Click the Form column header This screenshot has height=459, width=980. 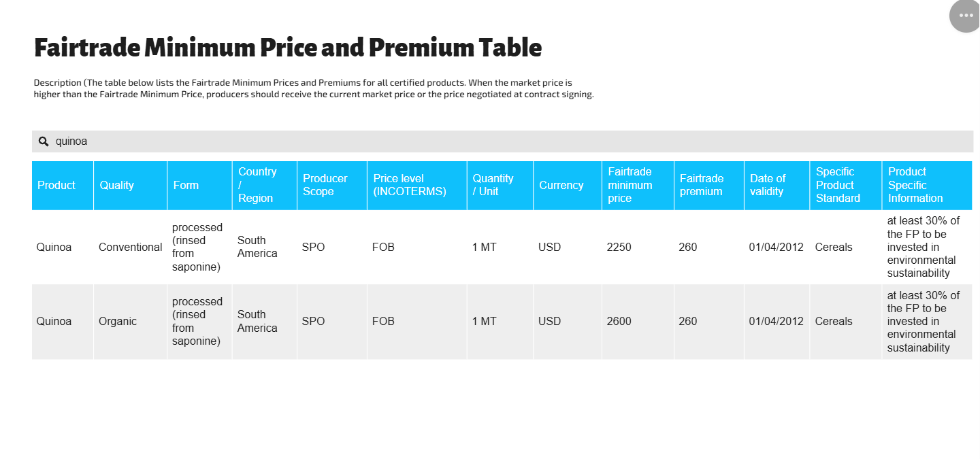[x=186, y=185]
